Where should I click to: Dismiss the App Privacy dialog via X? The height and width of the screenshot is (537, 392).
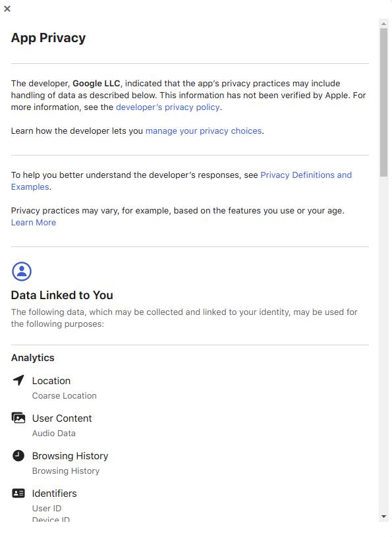click(x=7, y=9)
